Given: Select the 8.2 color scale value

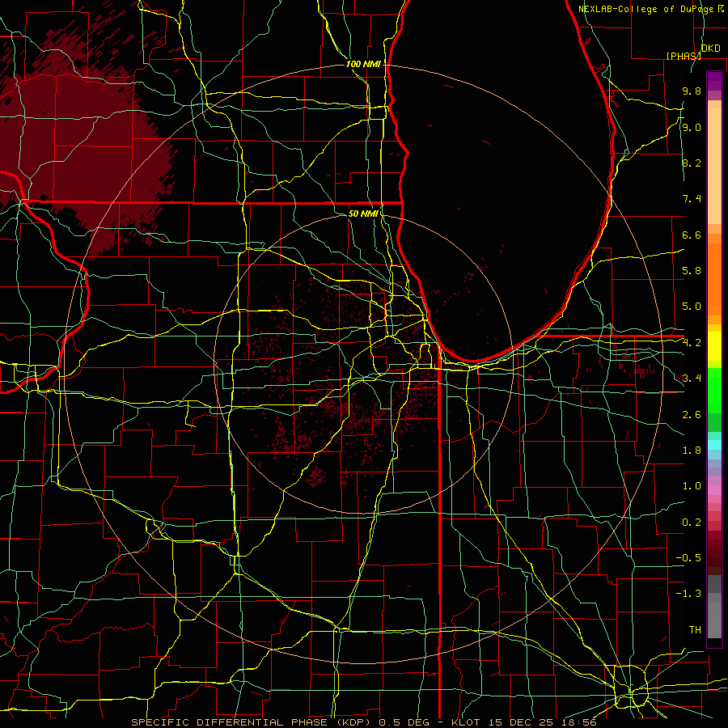Looking at the screenshot, I should [x=692, y=163].
